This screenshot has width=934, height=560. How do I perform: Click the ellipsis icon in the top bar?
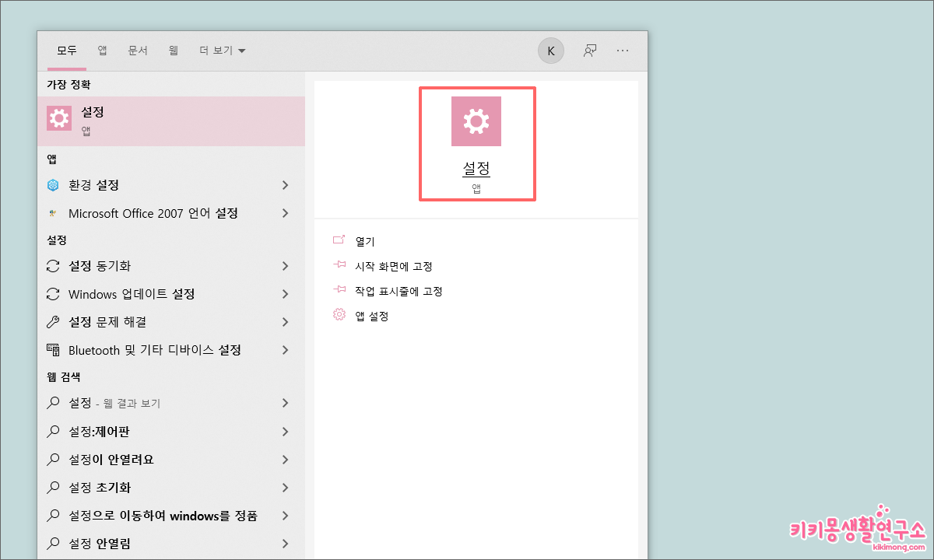tap(623, 50)
